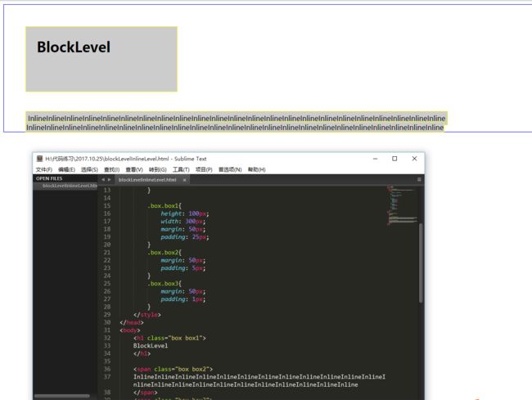Click the second line of Inline text in browser page
Image resolution: width=532 pixels, height=400 pixels.
pos(235,128)
